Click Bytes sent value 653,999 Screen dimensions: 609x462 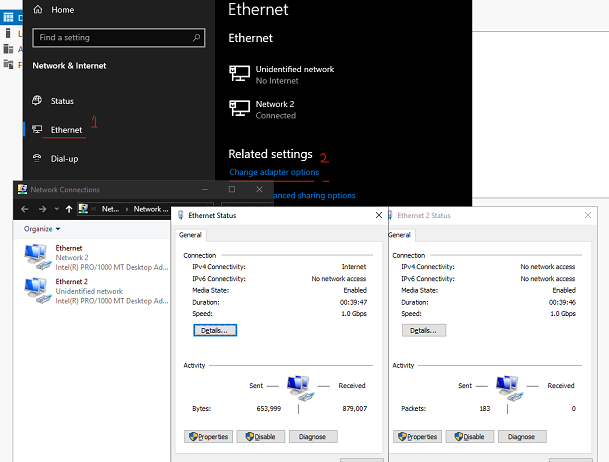coord(269,408)
